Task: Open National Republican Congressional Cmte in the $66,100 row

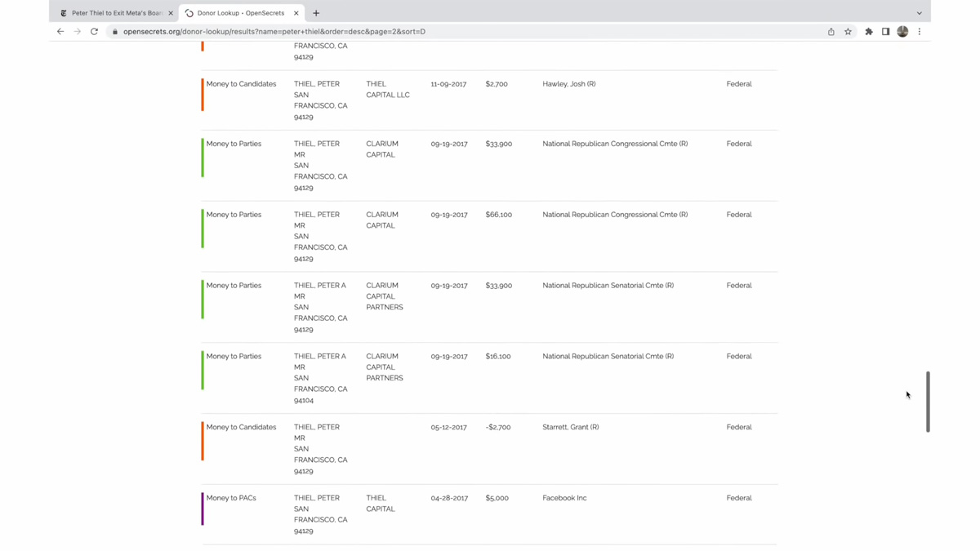Action: (615, 215)
